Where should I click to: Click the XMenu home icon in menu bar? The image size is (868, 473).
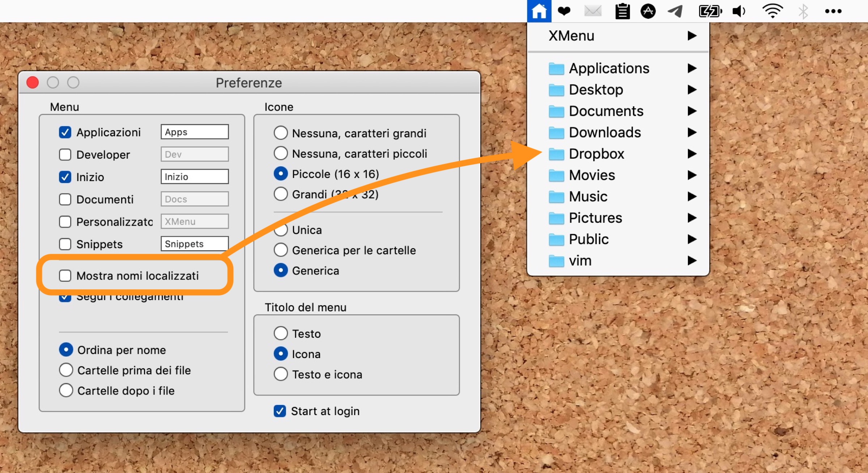[x=539, y=11]
